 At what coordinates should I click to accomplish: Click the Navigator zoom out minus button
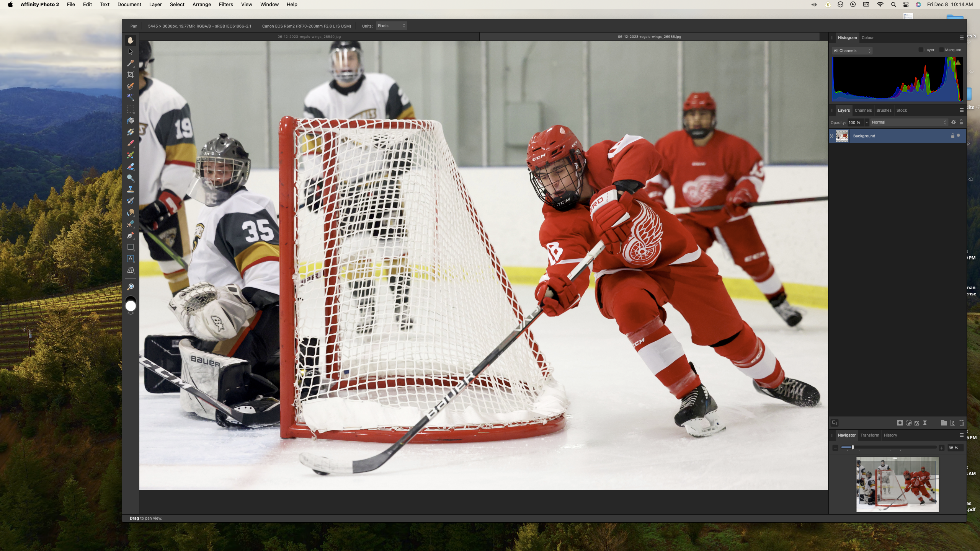835,448
